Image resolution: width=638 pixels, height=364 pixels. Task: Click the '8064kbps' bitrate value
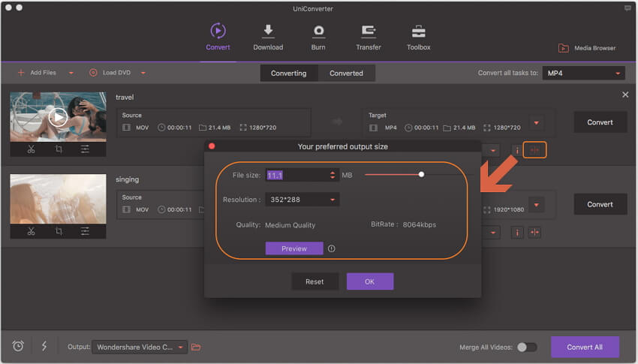click(419, 224)
